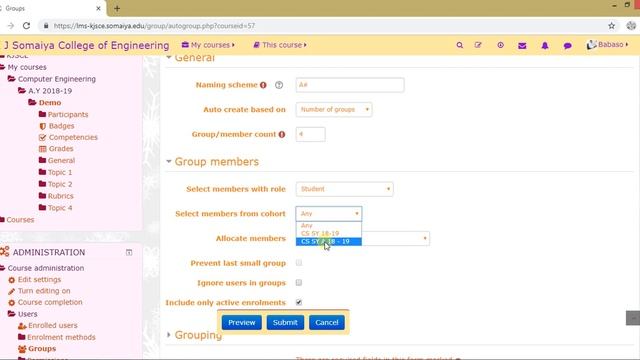Viewport: 640px width, 360px height.
Task: Click the browser address bar URL
Action: 154,26
